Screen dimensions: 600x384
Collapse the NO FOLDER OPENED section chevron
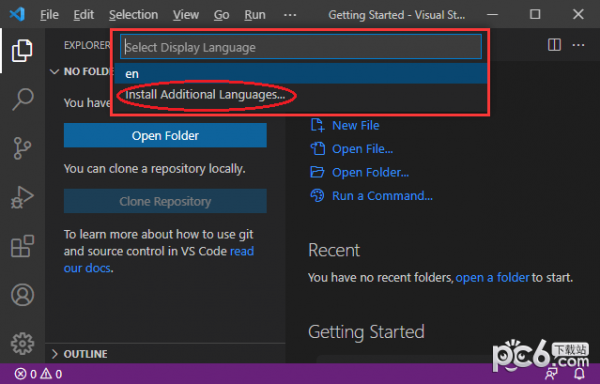[x=54, y=72]
